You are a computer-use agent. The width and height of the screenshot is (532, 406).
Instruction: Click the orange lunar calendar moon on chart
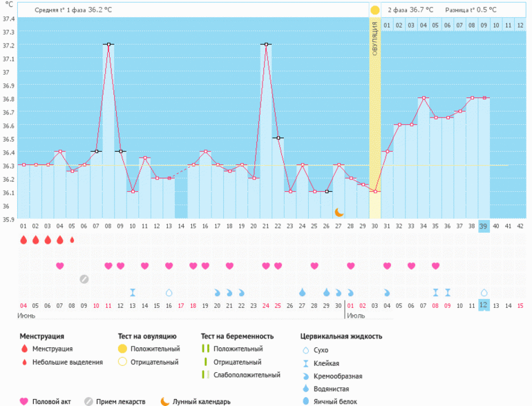coord(339,212)
